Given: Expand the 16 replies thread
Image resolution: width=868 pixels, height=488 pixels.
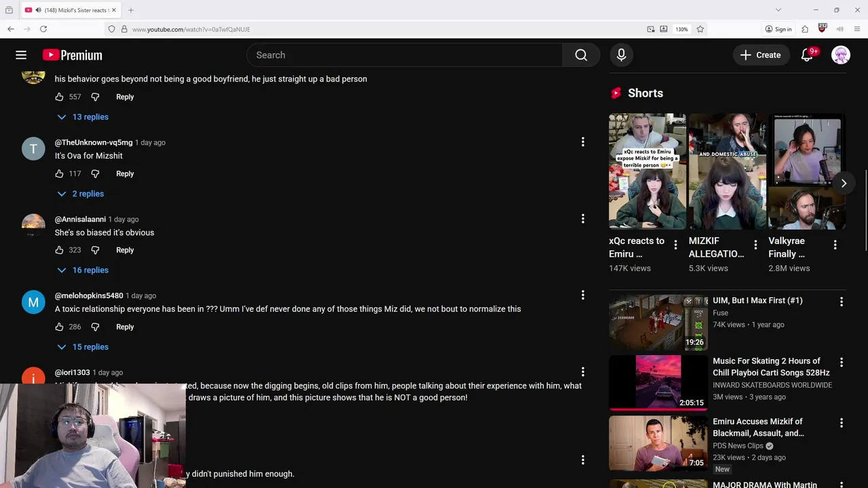Looking at the screenshot, I should (83, 270).
